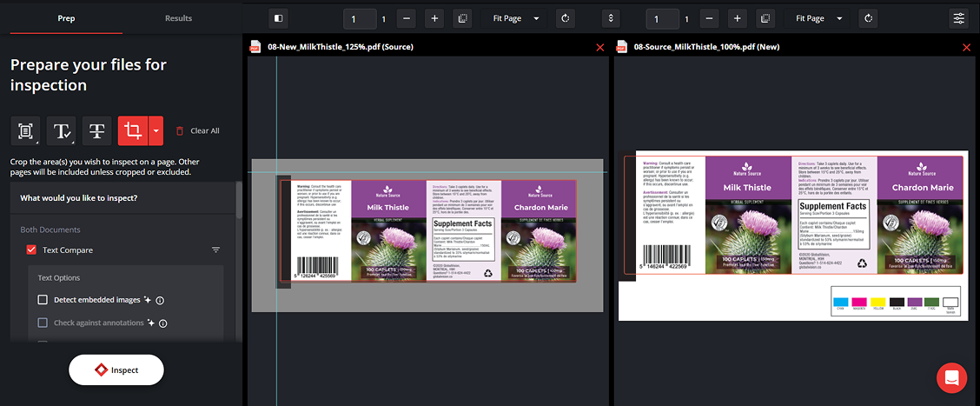Show info for Check against annotations

click(163, 323)
